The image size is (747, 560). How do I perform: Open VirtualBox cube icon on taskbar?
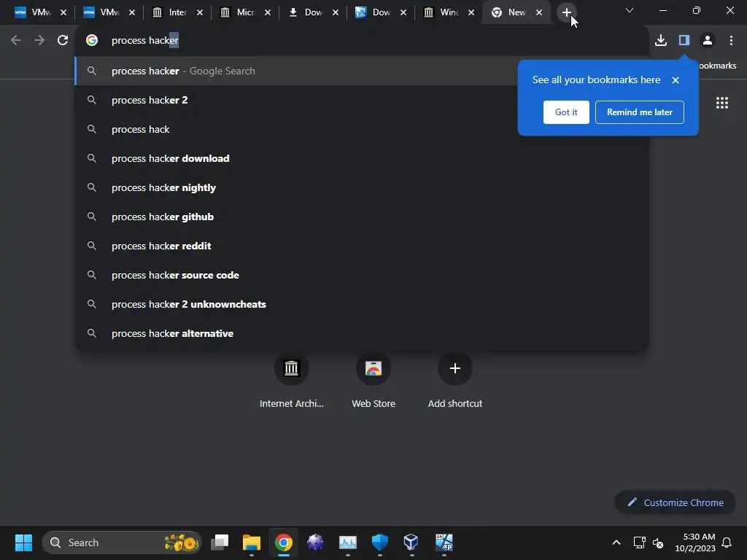(411, 542)
